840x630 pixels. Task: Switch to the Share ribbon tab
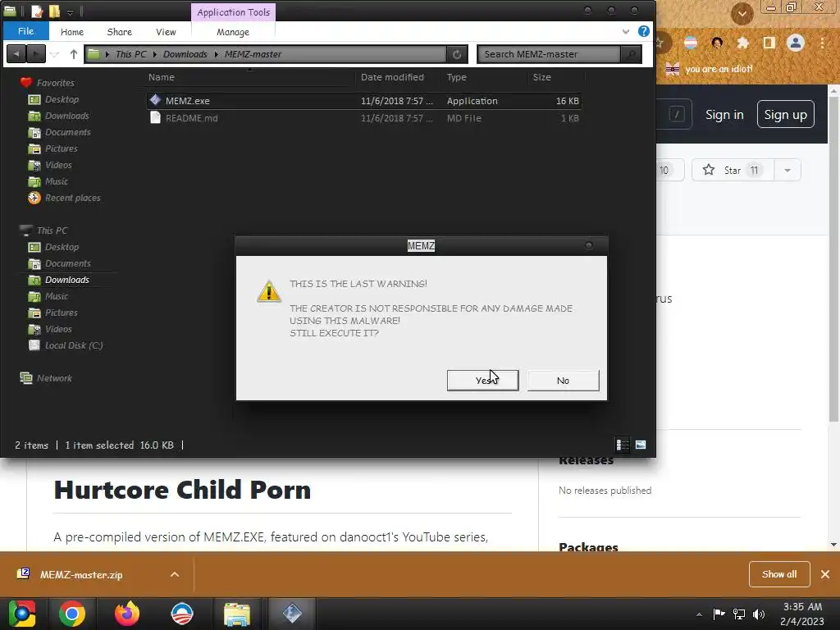click(120, 32)
